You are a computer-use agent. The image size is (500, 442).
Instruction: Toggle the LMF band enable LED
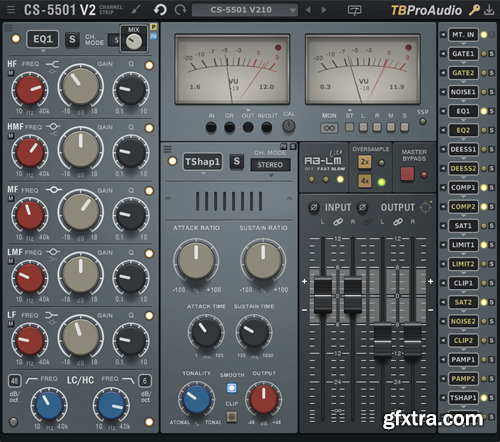click(149, 253)
